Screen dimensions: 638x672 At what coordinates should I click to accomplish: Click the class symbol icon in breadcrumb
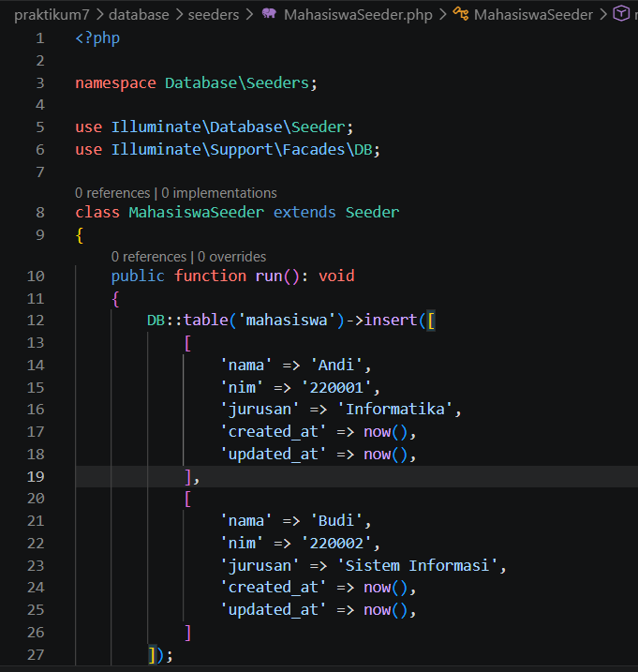tap(461, 14)
